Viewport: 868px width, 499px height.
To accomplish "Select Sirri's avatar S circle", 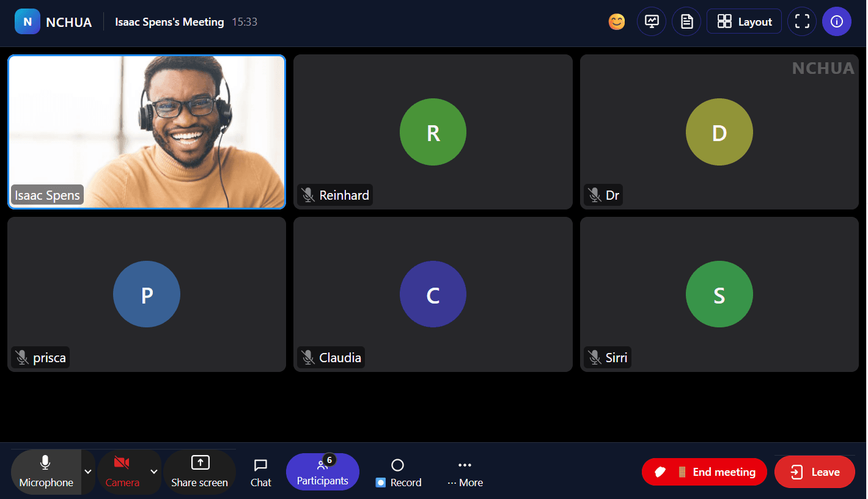I will point(719,294).
